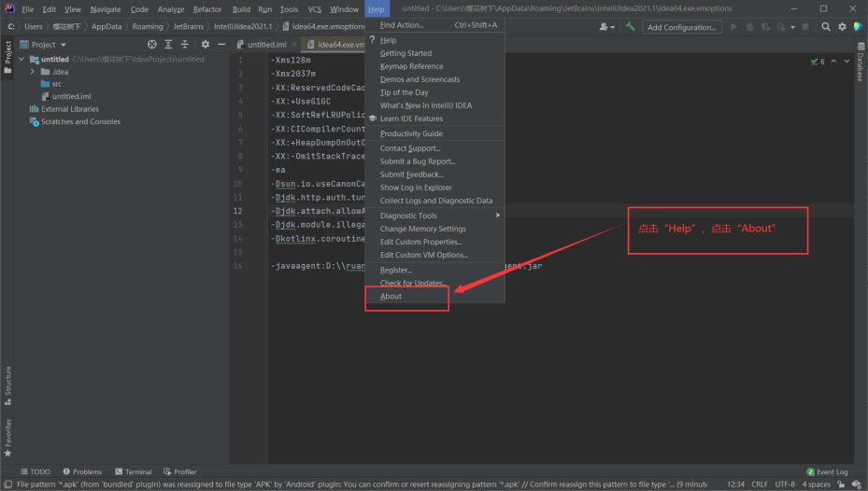Change the 4 spaces indent setting
868x491 pixels.
point(817,484)
